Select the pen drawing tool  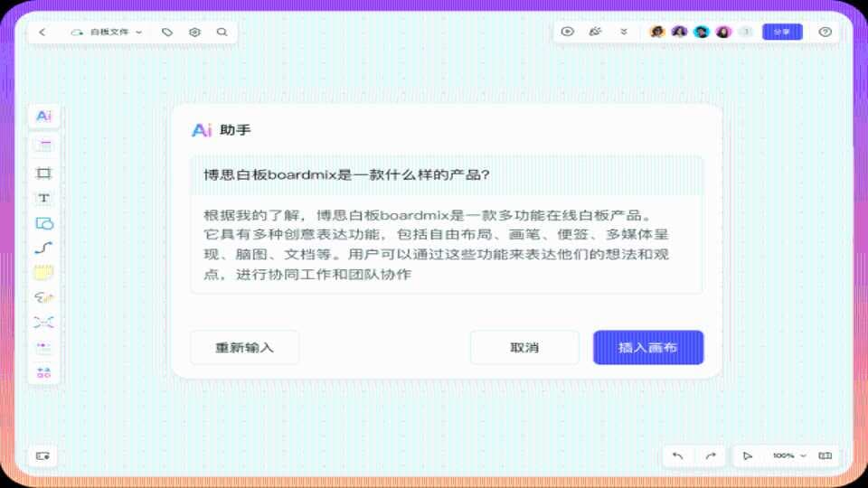coord(43,297)
